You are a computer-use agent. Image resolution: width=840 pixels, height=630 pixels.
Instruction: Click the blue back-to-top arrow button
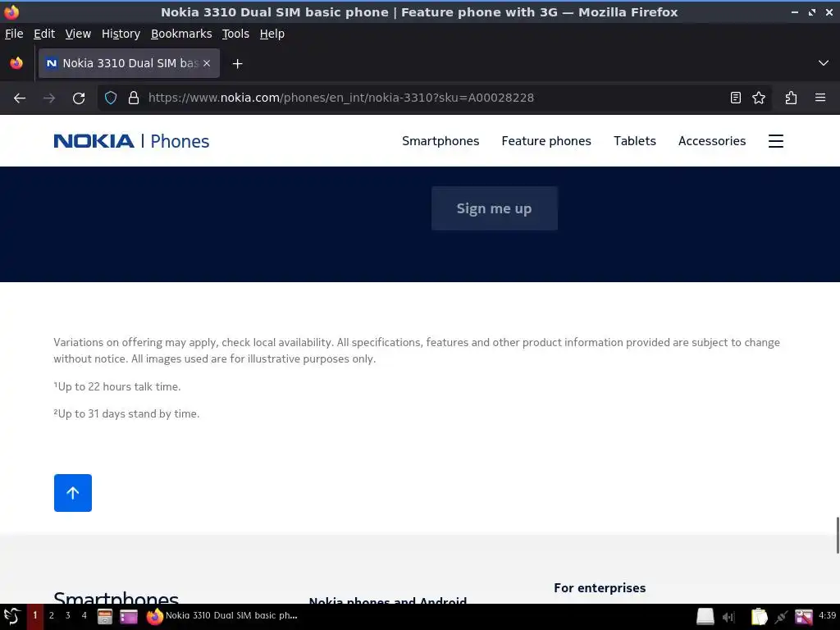click(73, 493)
